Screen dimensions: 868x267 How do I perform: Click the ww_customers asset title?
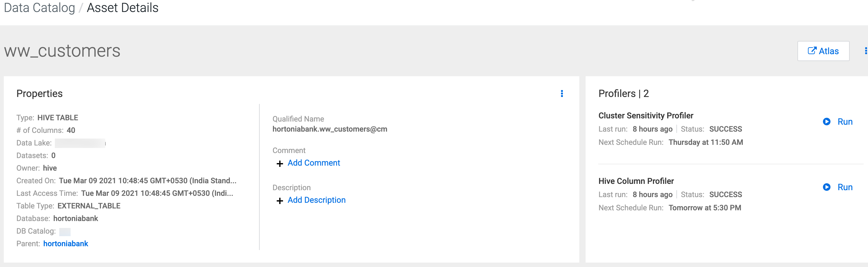(x=62, y=51)
